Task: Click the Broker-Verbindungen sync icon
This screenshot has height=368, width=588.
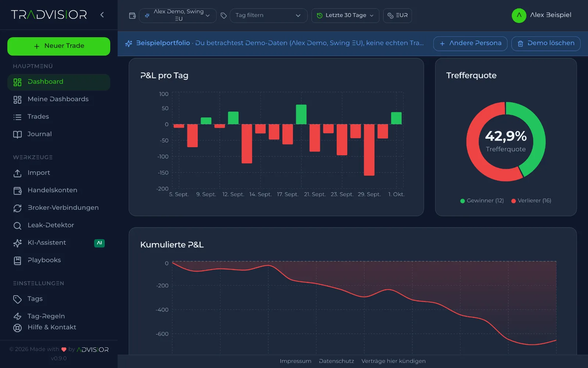Action: pos(17,208)
